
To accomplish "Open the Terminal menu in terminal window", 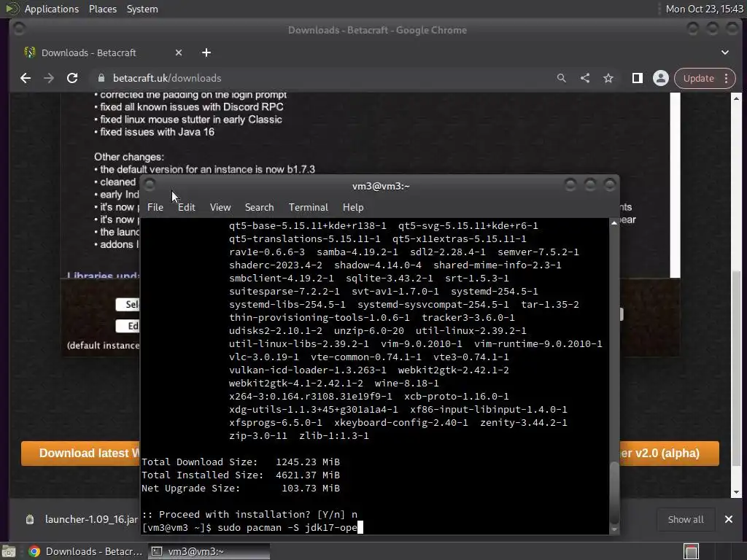I will point(309,208).
